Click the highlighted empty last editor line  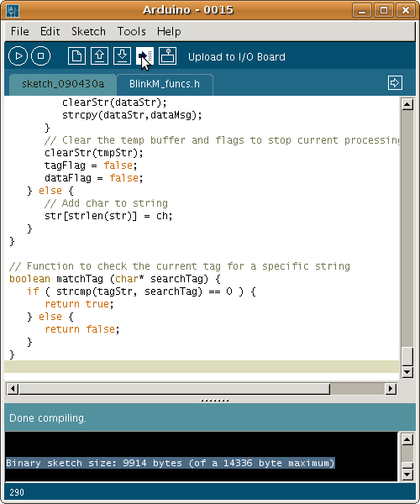tap(202, 367)
